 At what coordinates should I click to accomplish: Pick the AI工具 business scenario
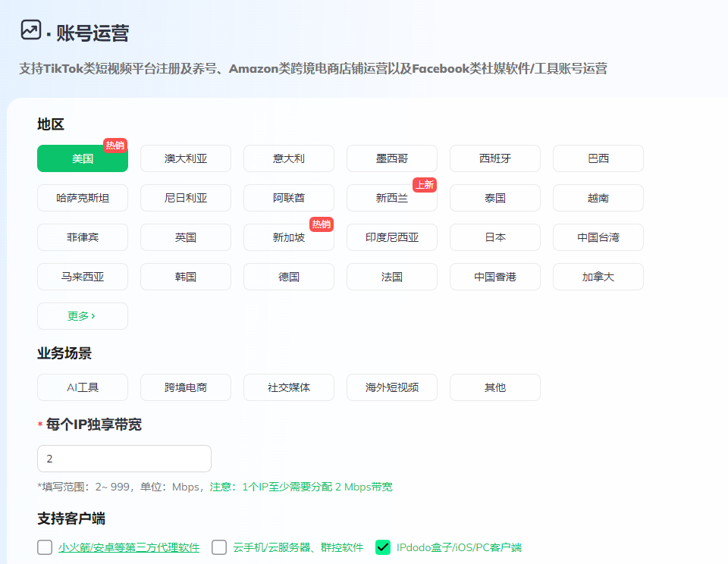point(83,387)
